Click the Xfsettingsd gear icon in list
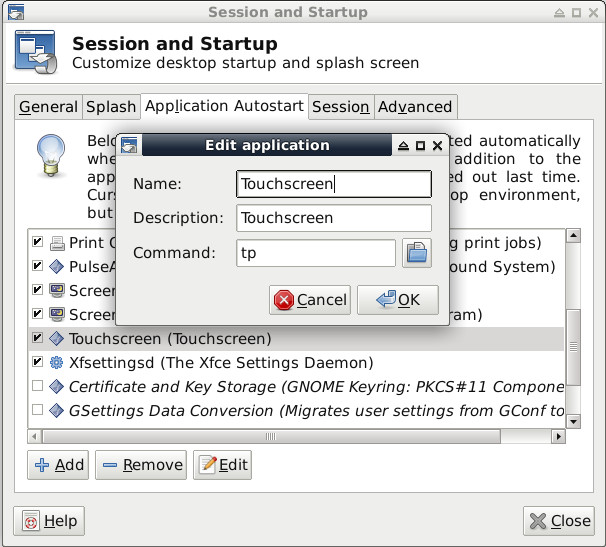This screenshot has width=606, height=547. point(56,362)
